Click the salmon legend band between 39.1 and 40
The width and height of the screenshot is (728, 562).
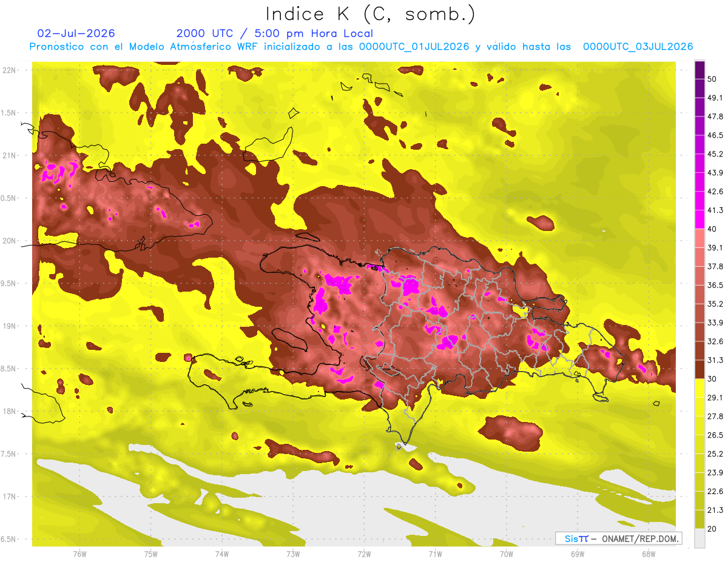click(700, 238)
